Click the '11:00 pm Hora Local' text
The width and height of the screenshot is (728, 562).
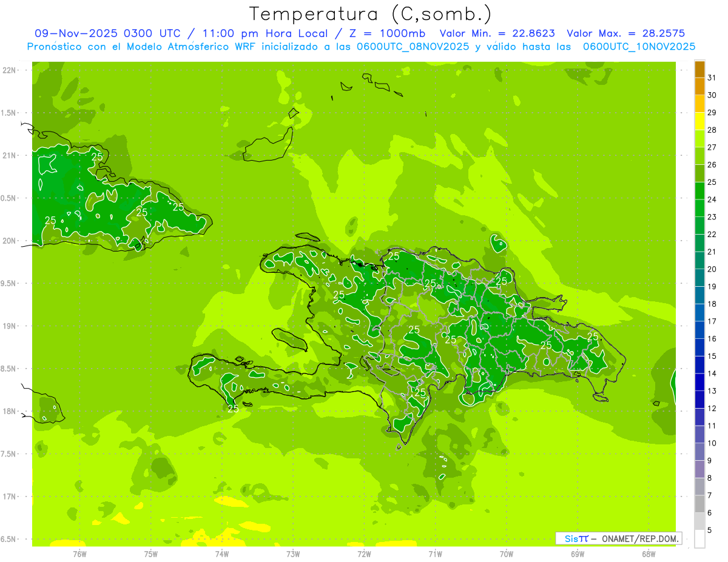(x=268, y=33)
